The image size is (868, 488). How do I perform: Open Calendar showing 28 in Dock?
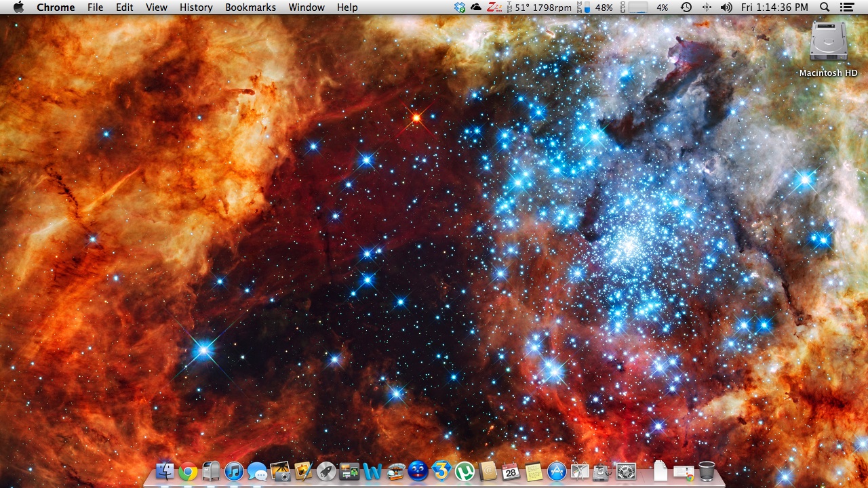(511, 471)
